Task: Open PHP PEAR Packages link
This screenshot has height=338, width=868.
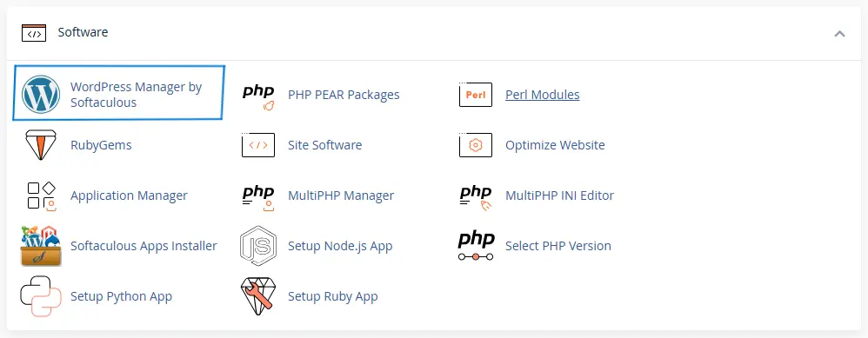Action: [x=344, y=95]
